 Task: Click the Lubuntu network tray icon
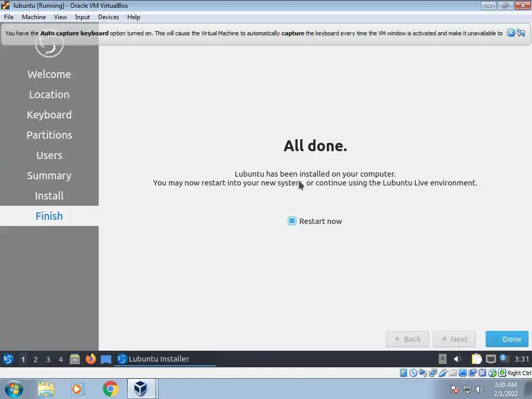click(x=490, y=358)
